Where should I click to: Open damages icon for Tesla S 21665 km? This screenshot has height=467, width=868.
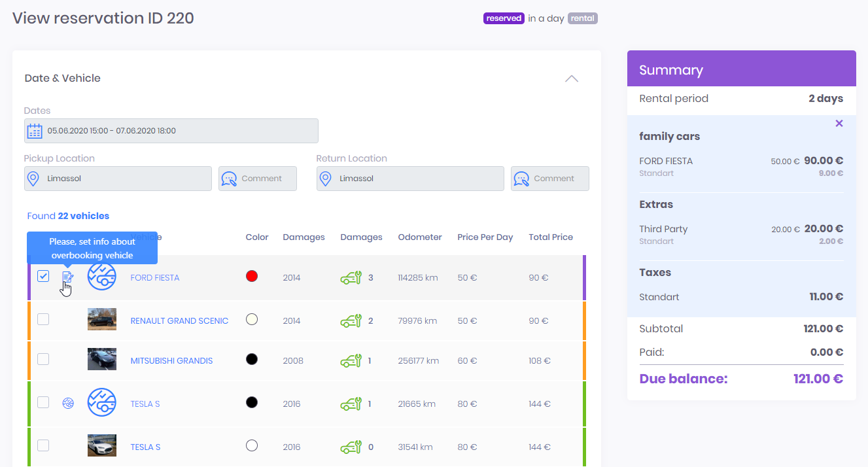[x=351, y=404]
